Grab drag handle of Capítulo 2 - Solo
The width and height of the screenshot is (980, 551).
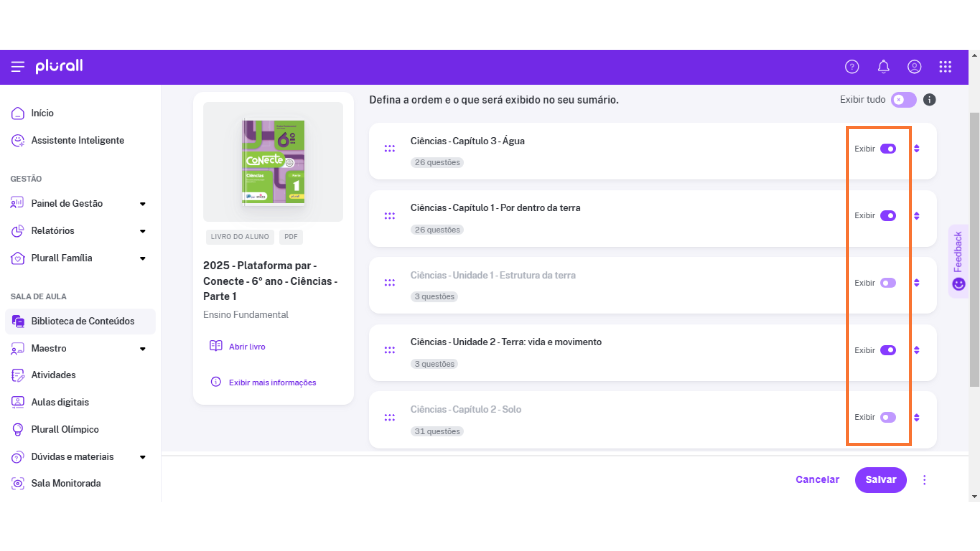pyautogui.click(x=390, y=417)
